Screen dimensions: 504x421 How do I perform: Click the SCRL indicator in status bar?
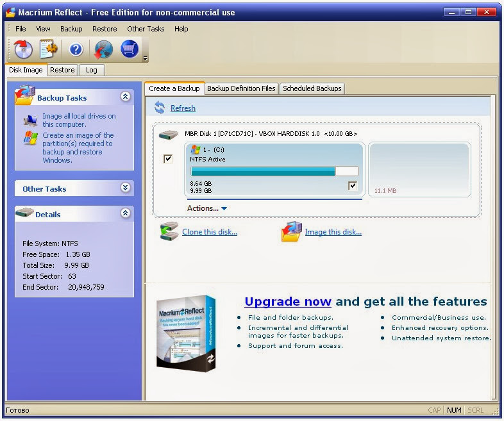point(475,410)
